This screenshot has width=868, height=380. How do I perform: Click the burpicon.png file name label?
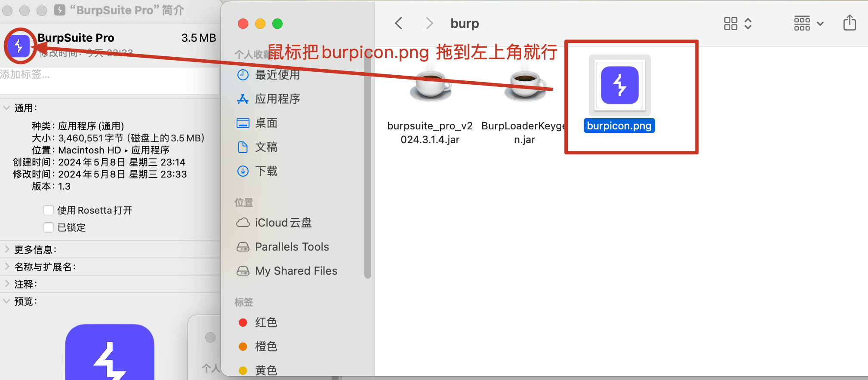619,126
